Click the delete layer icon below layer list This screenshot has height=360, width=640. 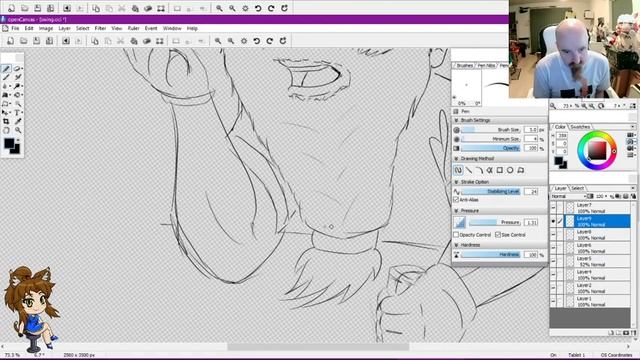click(633, 333)
